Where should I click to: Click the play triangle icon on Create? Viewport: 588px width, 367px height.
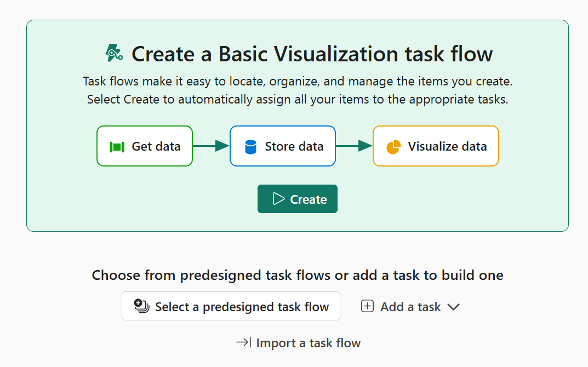(x=278, y=199)
